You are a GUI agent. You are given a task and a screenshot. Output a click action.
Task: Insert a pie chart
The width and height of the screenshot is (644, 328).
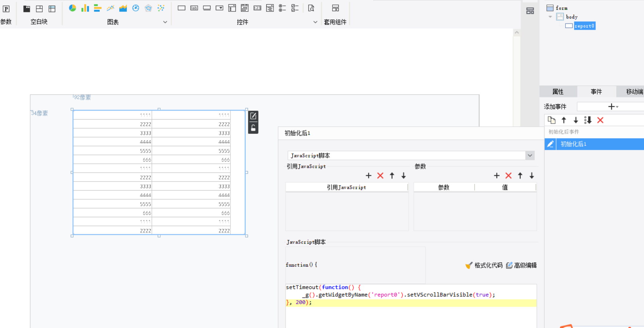[72, 8]
